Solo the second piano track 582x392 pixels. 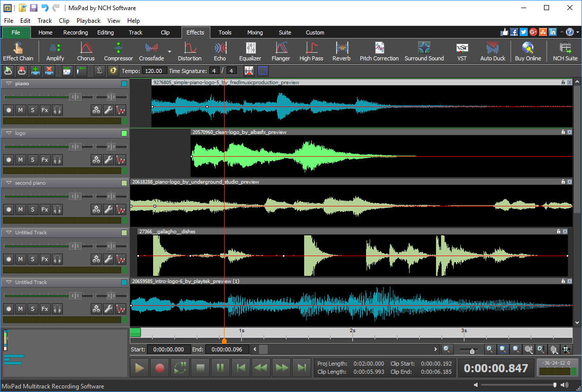[x=32, y=209]
